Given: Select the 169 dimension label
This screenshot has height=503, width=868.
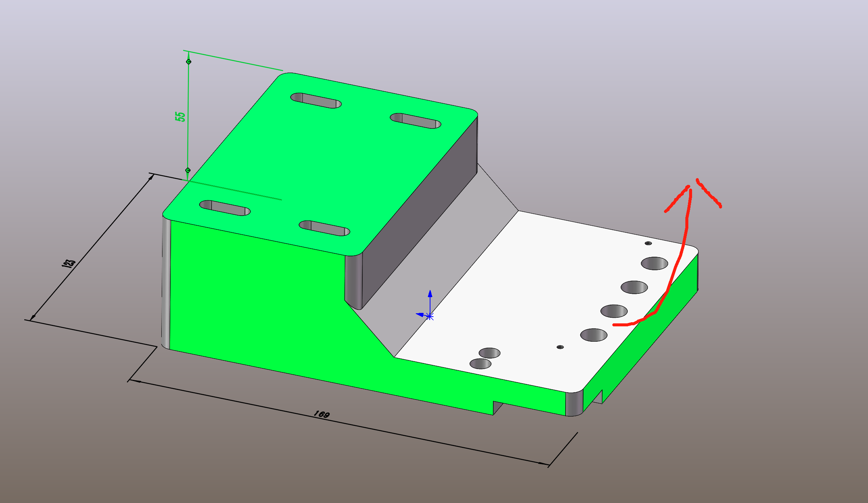Looking at the screenshot, I should pyautogui.click(x=321, y=414).
